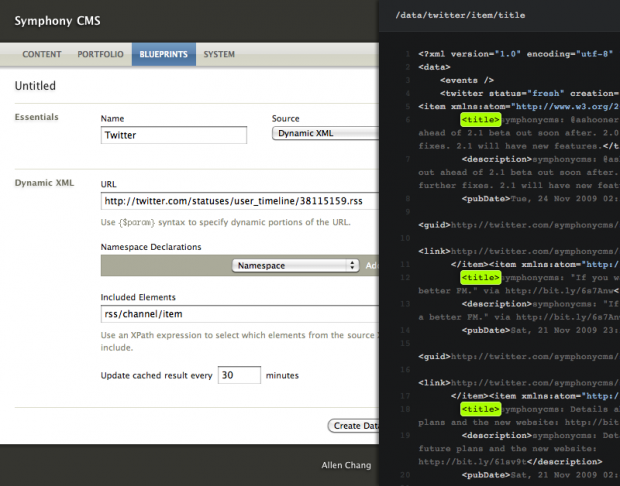Click the <data> tag on line 2
This screenshot has height=486, width=620.
434,67
